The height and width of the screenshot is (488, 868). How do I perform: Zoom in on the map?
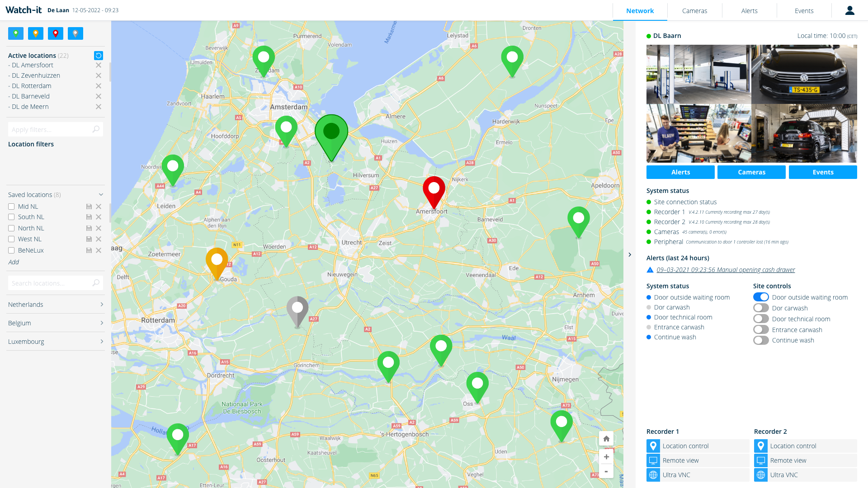click(606, 457)
